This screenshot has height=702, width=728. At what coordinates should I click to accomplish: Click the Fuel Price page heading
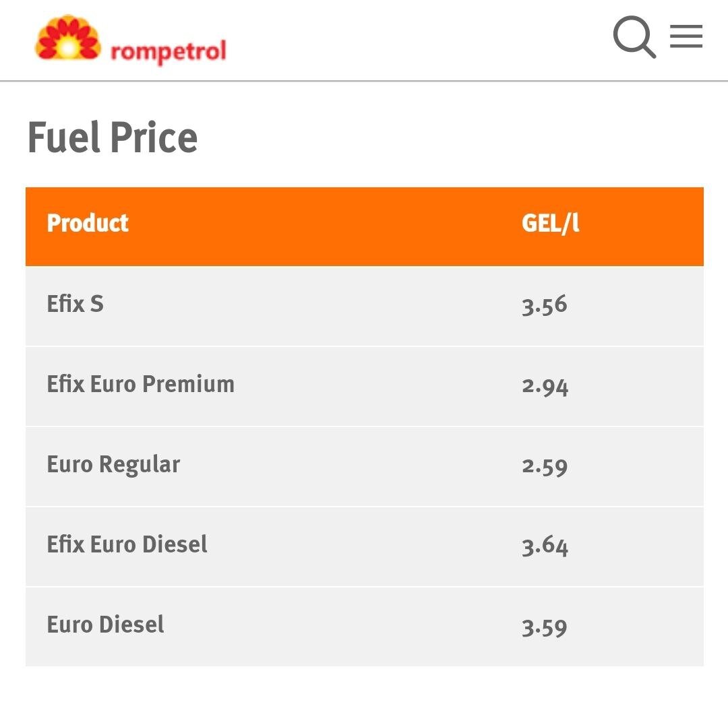pos(112,137)
